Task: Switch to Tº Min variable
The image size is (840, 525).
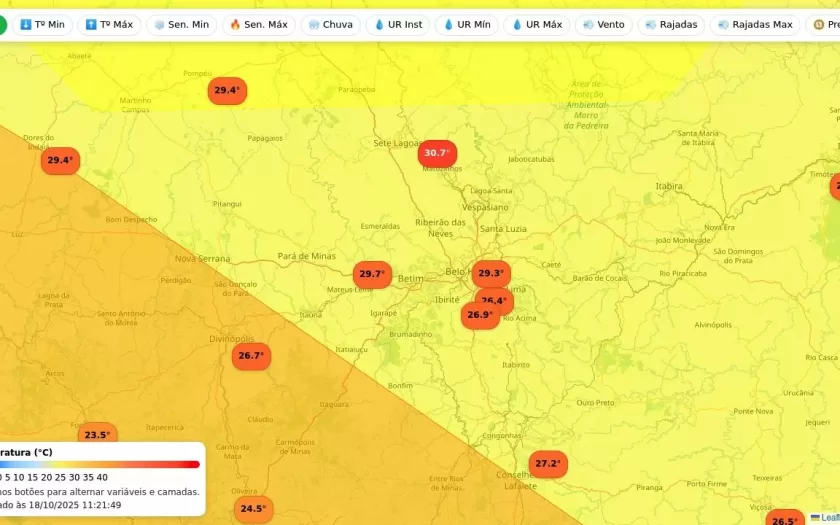Action: pyautogui.click(x=42, y=24)
